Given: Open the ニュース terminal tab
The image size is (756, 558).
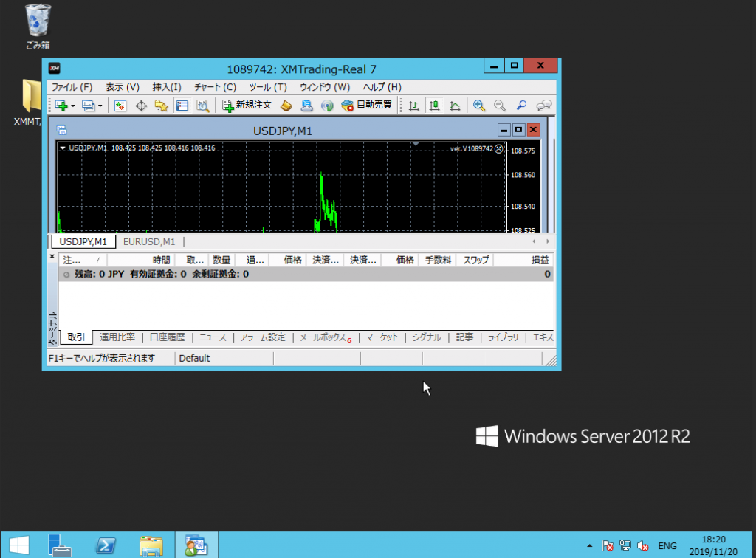Looking at the screenshot, I should pos(213,337).
